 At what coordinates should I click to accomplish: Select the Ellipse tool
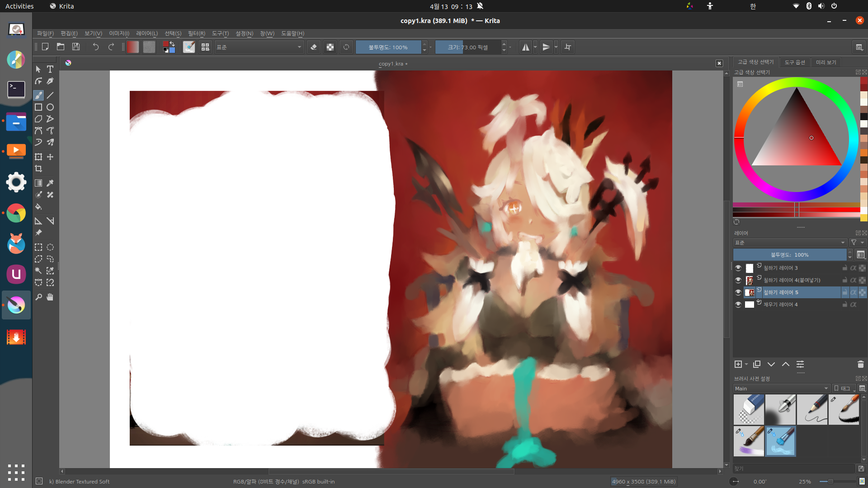pos(50,107)
